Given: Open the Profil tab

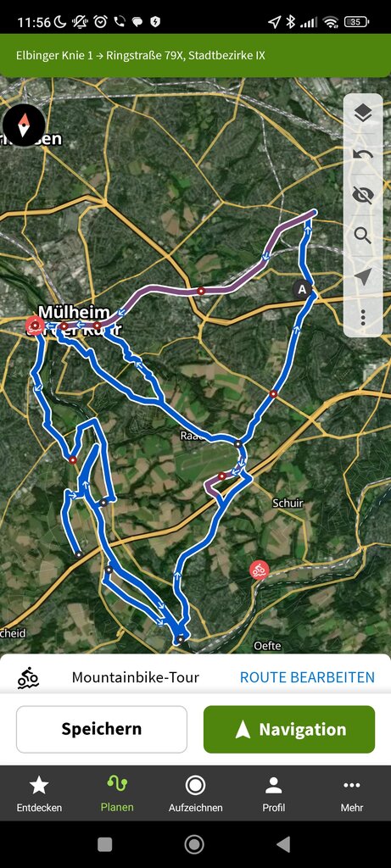Looking at the screenshot, I should 274,793.
